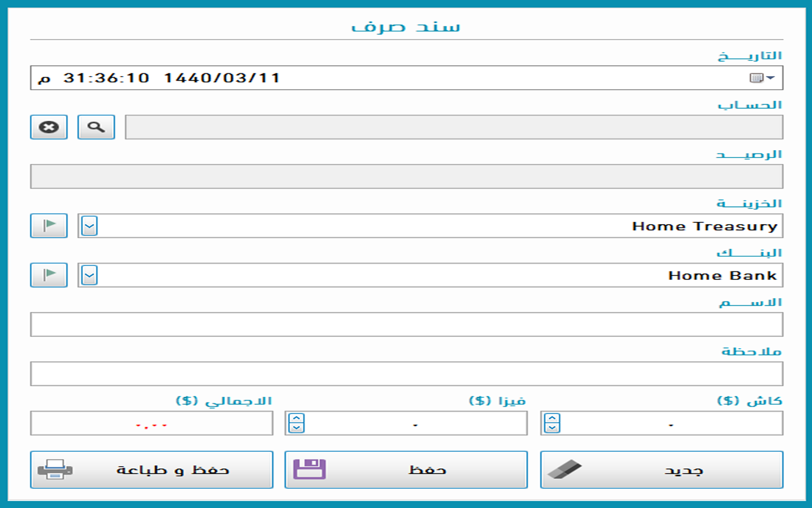The image size is (812, 508).
Task: Click the total (الاجمالي) amount field
Action: click(151, 423)
